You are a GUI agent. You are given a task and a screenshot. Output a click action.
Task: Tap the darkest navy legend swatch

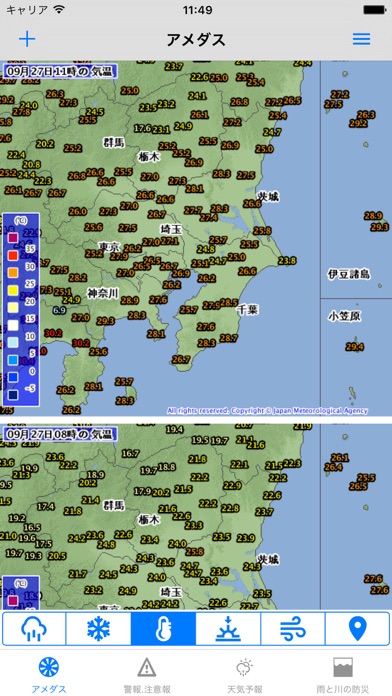click(13, 395)
